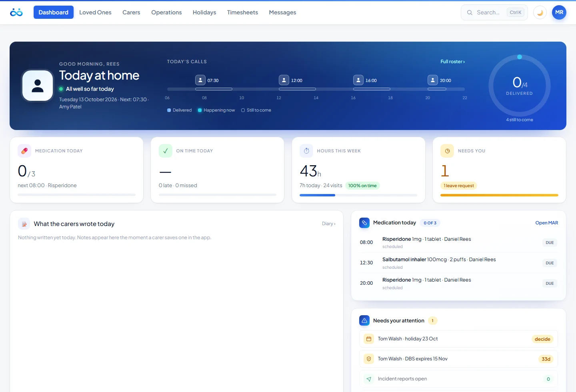The height and width of the screenshot is (392, 576).
Task: Decide on Tom Walsh holiday request
Action: (x=542, y=339)
